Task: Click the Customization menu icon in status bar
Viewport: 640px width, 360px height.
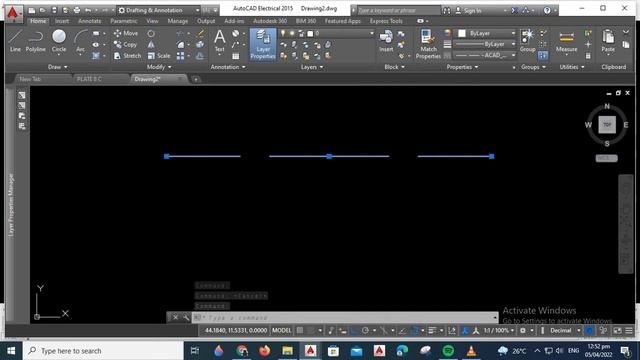Action: [629, 331]
